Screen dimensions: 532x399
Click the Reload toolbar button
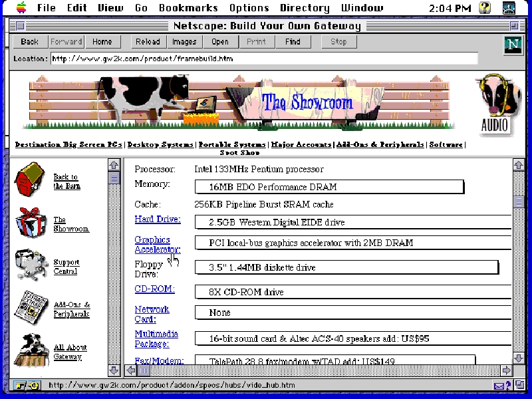pyautogui.click(x=148, y=42)
